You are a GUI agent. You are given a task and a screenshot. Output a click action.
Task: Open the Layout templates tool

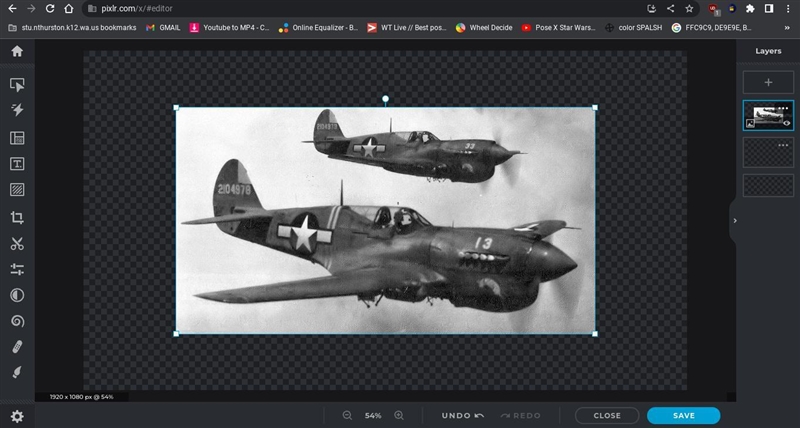coord(17,138)
